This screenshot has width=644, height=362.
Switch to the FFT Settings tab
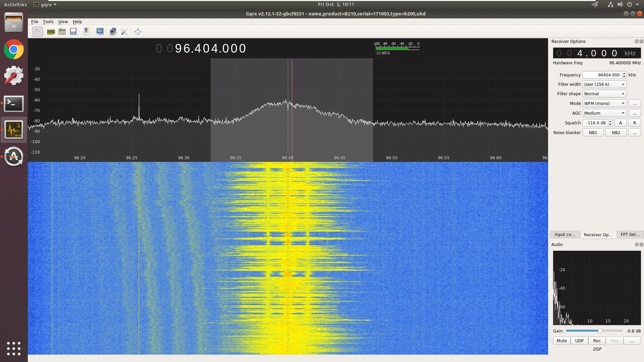pos(630,235)
